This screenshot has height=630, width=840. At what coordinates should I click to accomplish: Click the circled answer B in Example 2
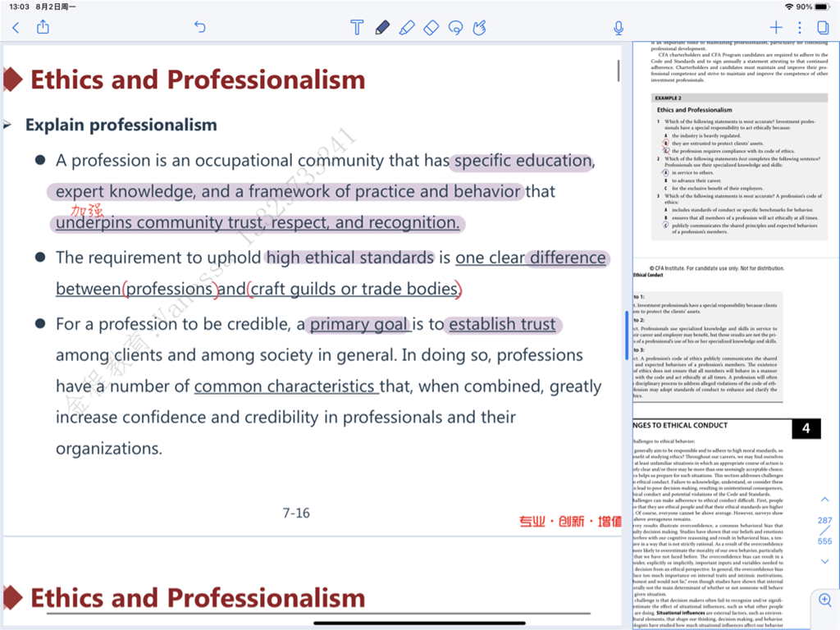pos(666,143)
